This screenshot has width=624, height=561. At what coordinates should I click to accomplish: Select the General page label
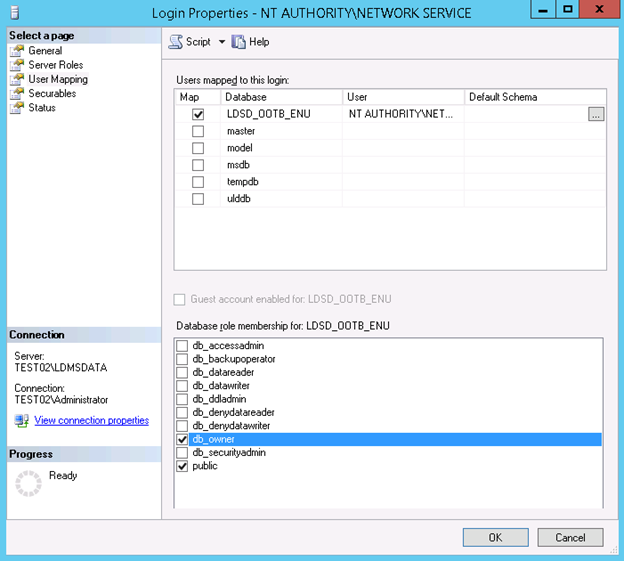pos(45,51)
